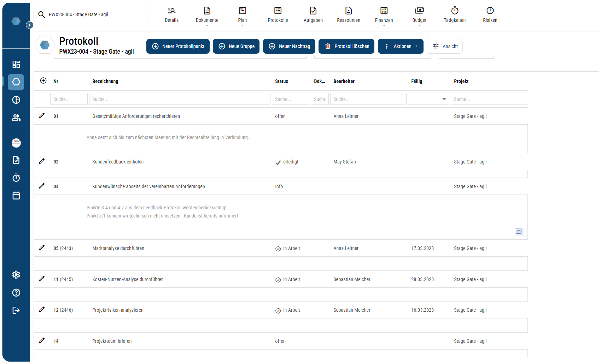Screen dimensions: 601x364
Task: Open settings gear in the sidebar
Action: click(16, 275)
